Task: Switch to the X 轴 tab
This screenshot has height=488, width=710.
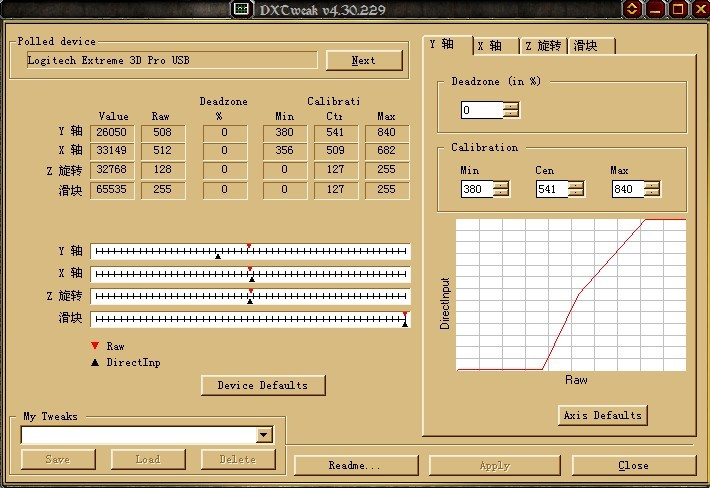Action: click(495, 46)
